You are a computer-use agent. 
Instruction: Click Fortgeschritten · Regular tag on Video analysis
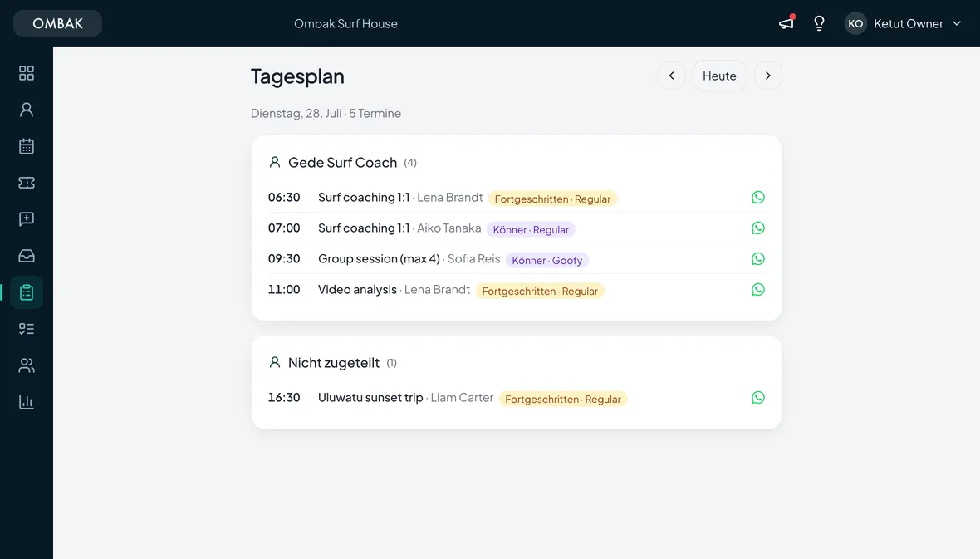click(540, 291)
